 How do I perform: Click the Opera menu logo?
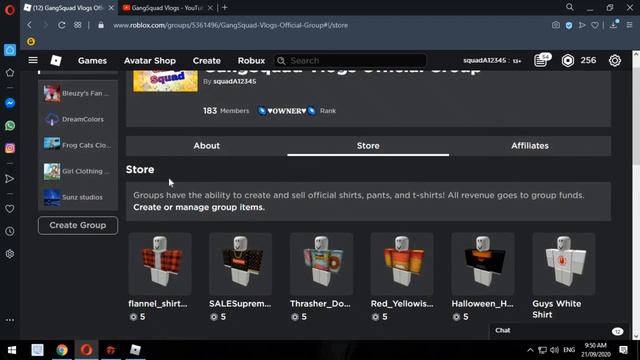coord(10,9)
